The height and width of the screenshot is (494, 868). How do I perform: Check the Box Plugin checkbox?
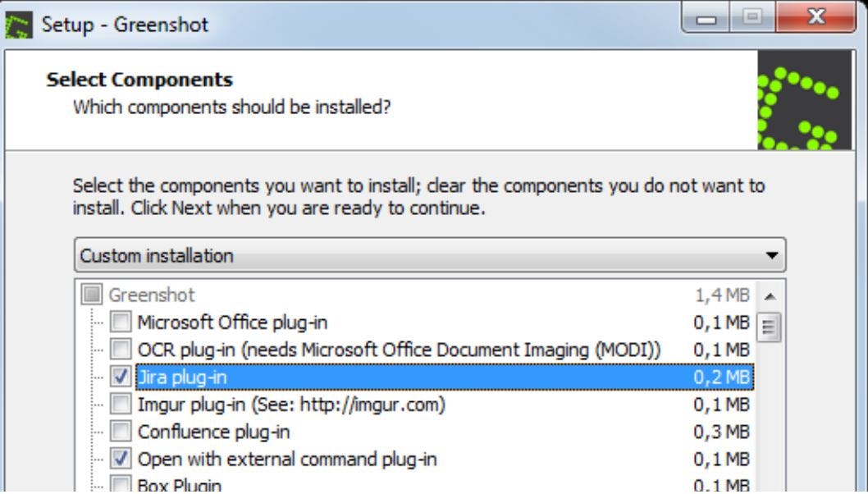[x=121, y=484]
